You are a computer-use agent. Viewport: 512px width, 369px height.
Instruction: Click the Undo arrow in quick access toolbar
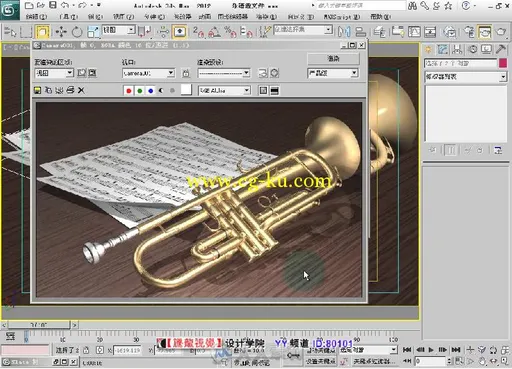coord(65,5)
